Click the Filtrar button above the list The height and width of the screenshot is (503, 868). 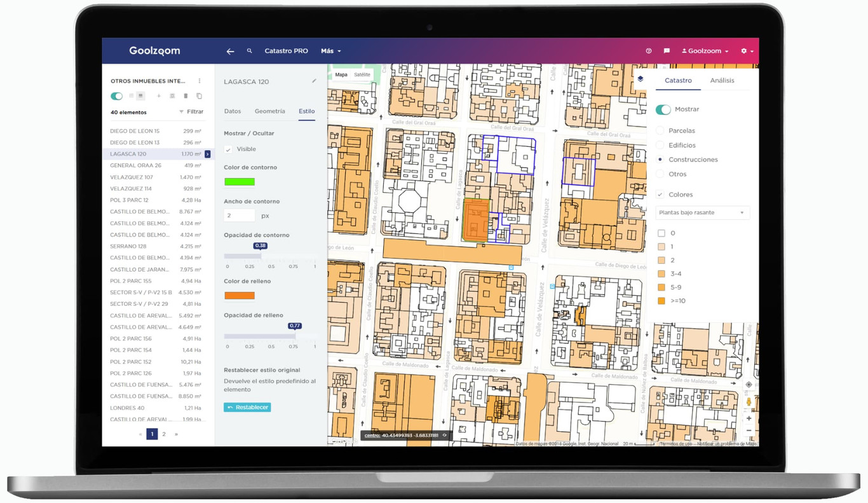coord(191,112)
